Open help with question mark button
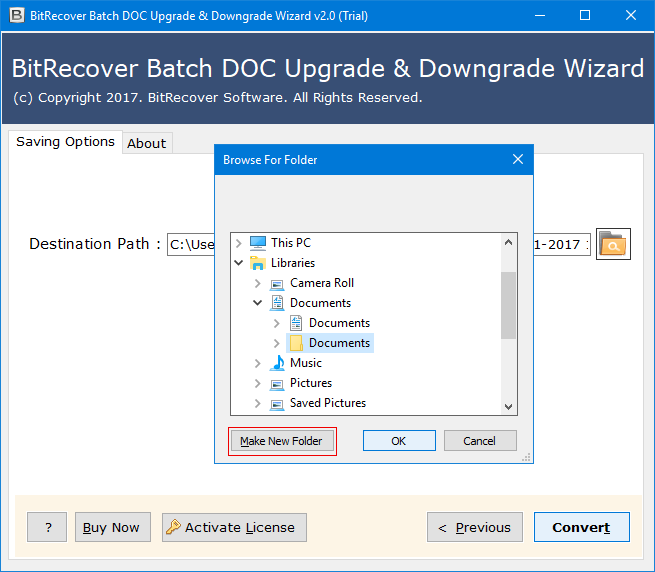This screenshot has height=572, width=655. pyautogui.click(x=47, y=527)
